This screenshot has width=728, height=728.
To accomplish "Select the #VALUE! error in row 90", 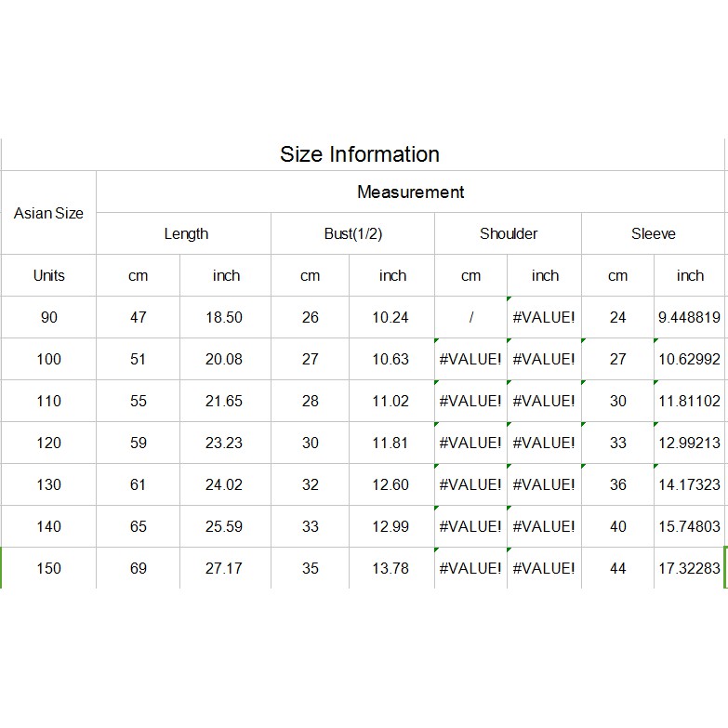I will pos(544,317).
